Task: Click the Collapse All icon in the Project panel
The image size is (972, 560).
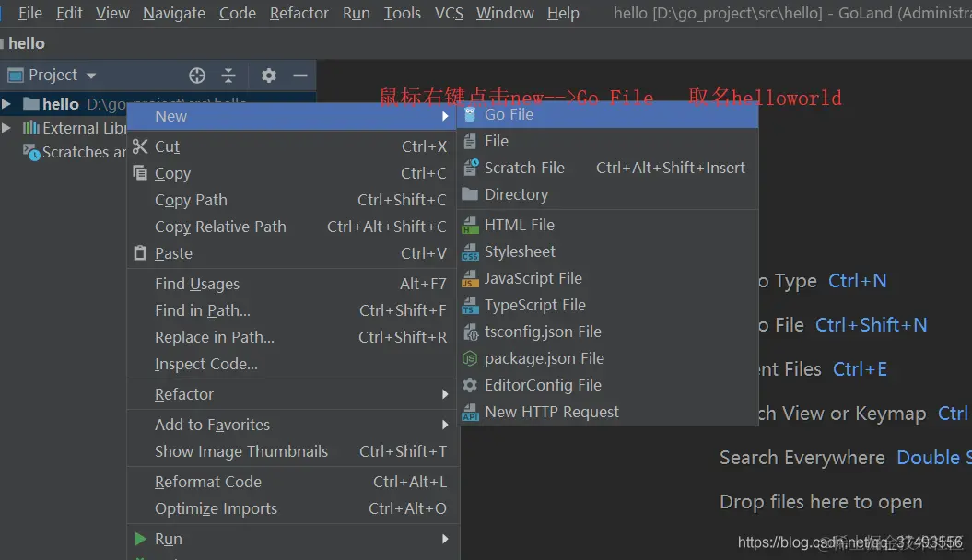Action: tap(228, 76)
